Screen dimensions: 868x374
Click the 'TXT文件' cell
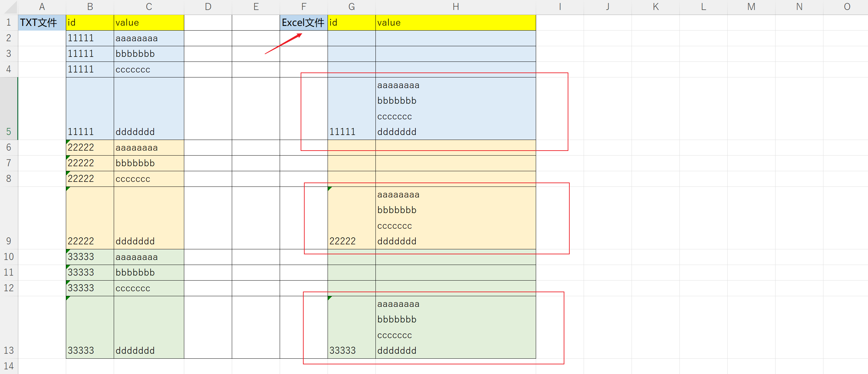(42, 23)
